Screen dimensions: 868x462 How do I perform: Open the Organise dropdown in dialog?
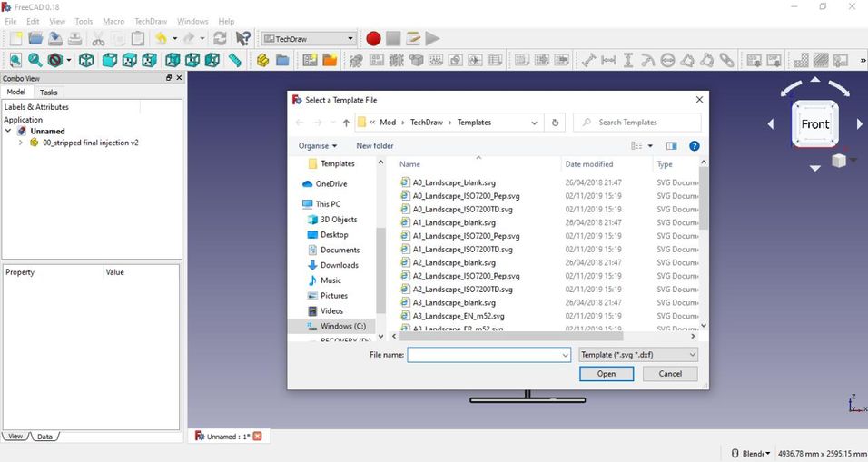click(x=317, y=146)
